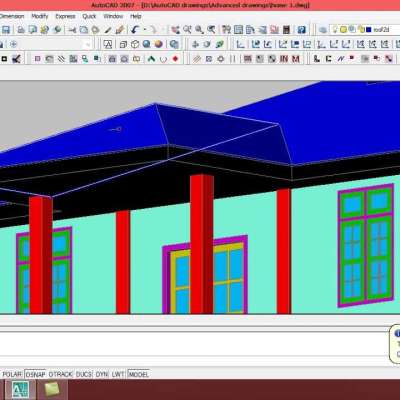
Task: Click the red 'M' toolbar icon
Action: pos(295,59)
